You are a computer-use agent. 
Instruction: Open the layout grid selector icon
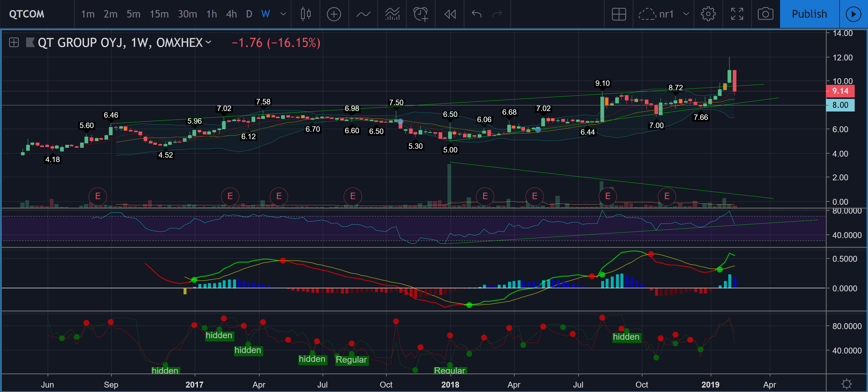pyautogui.click(x=619, y=14)
